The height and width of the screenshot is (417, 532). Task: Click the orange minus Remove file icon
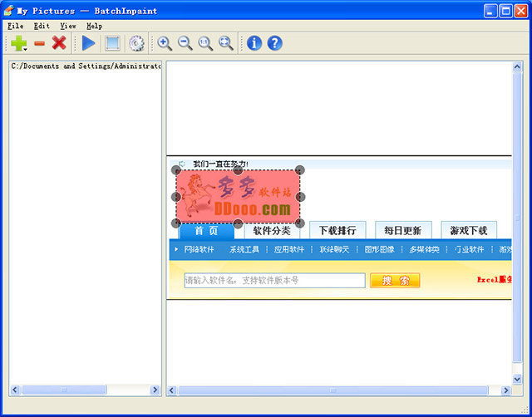[39, 43]
